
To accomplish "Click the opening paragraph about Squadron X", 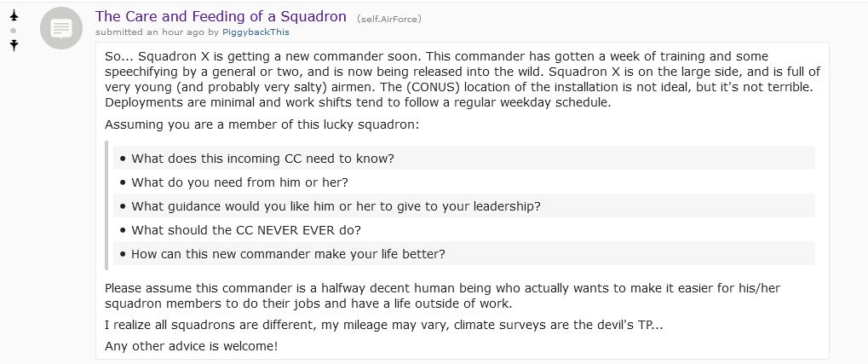I will click(463, 80).
